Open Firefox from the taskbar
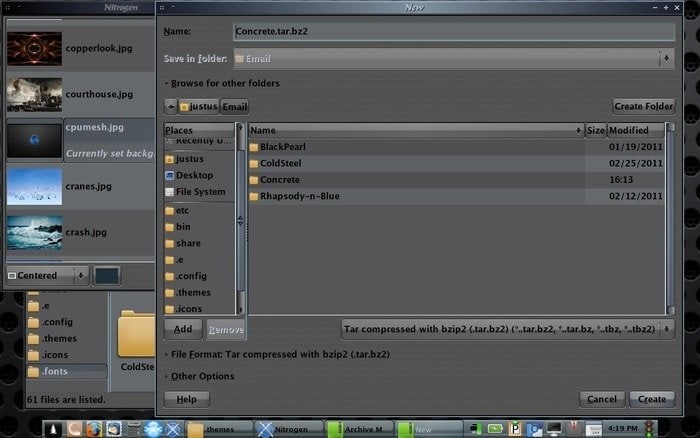Screen dimensions: 700x438 tap(94, 429)
